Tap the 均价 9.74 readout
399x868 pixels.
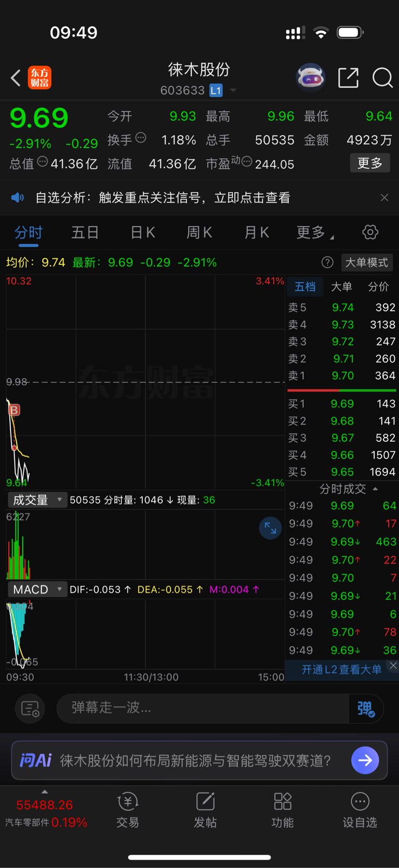pyautogui.click(x=35, y=262)
